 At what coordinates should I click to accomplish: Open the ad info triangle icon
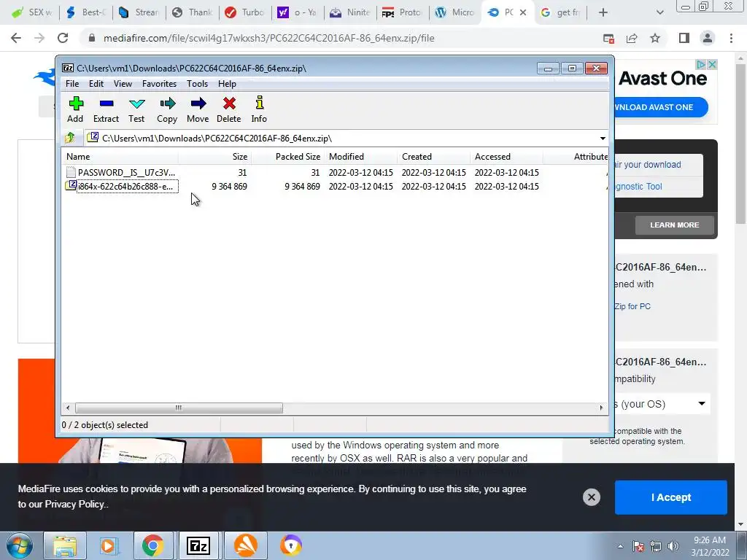point(701,64)
